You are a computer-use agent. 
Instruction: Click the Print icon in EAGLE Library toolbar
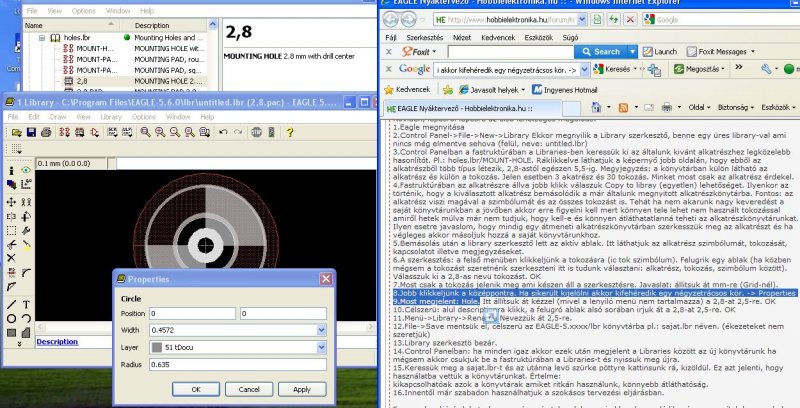click(x=46, y=133)
